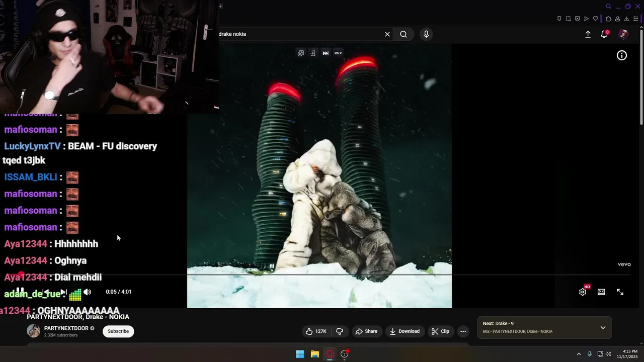Toggle the RGX button over video

(338, 53)
